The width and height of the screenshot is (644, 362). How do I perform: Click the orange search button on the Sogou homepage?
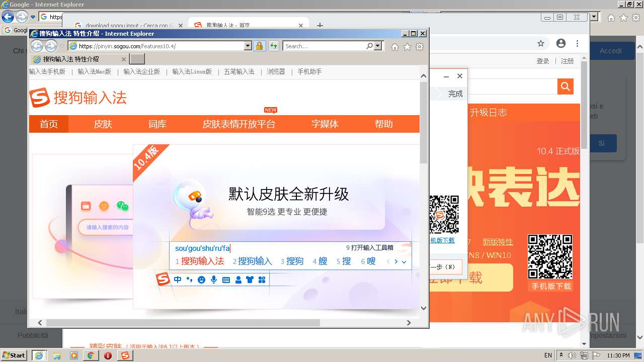(566, 86)
